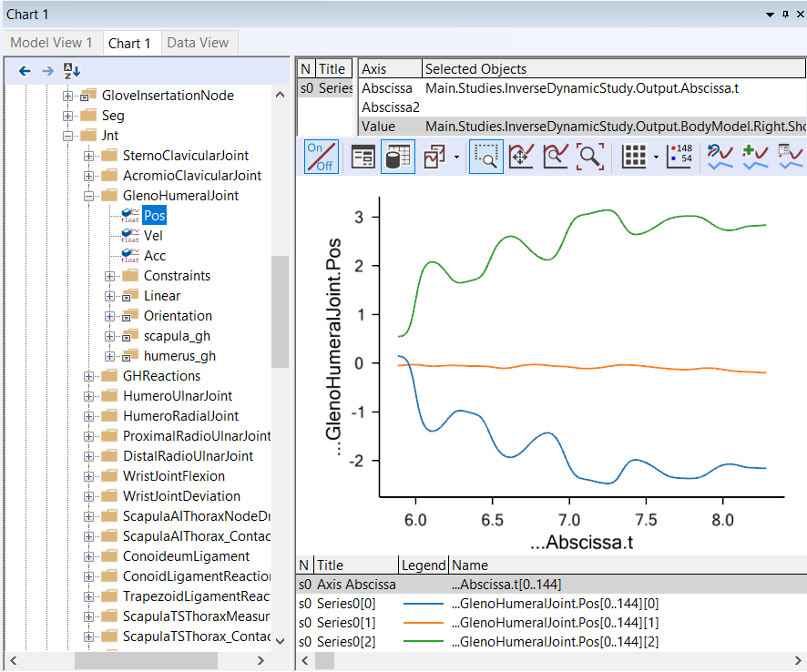Select the Abscissa axis row

pos(583,88)
